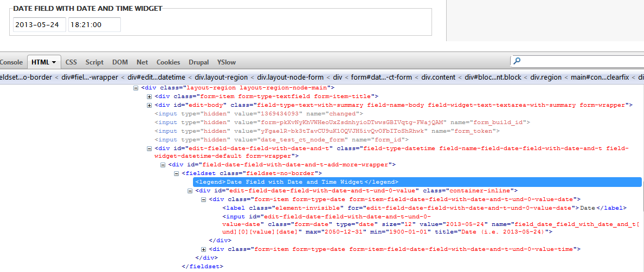Open the HTML tab dropdown arrow
The image size is (644, 272).
tap(54, 62)
